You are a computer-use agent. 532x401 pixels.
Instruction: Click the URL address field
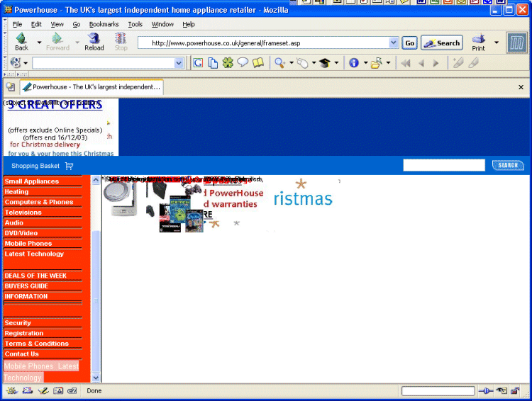click(x=265, y=43)
